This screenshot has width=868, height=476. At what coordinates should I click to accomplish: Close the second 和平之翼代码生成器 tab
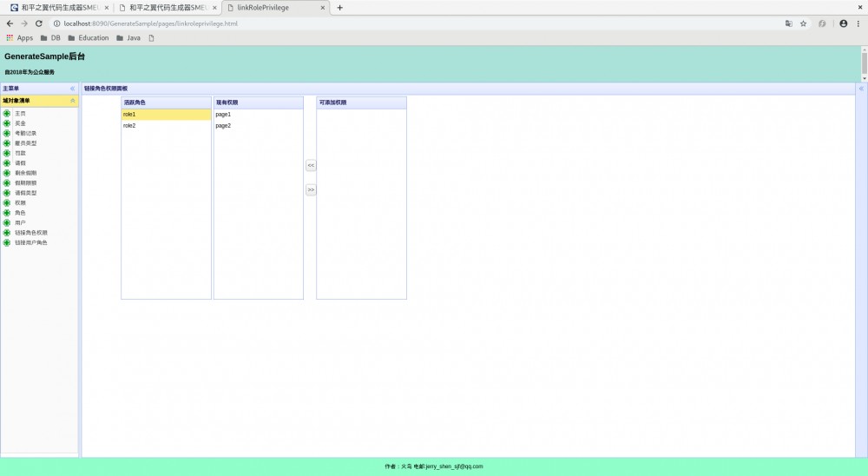coord(214,8)
